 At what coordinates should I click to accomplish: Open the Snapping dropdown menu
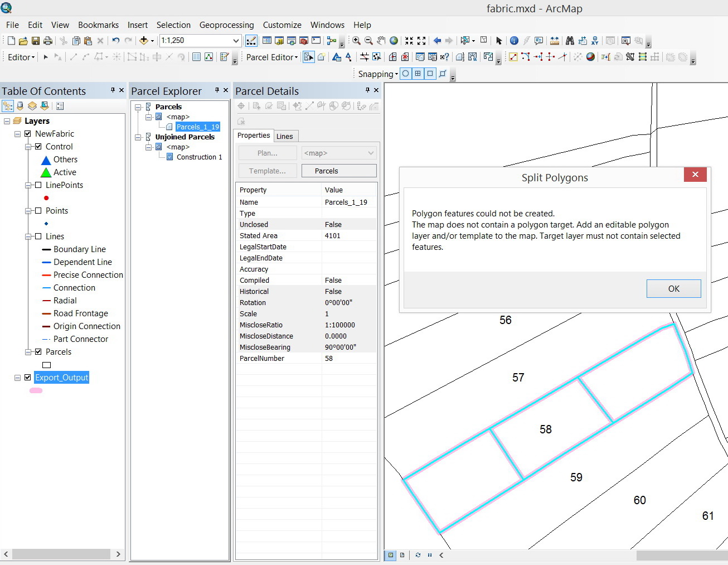point(378,74)
